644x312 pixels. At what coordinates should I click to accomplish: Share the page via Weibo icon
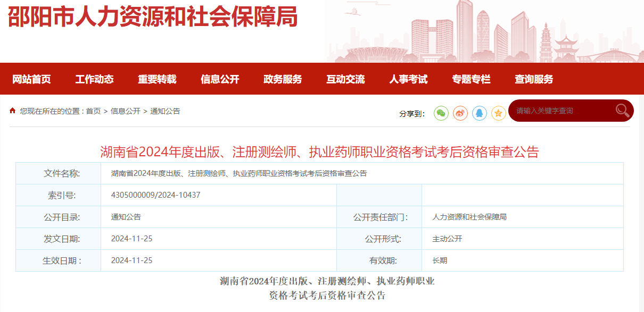pyautogui.click(x=460, y=113)
